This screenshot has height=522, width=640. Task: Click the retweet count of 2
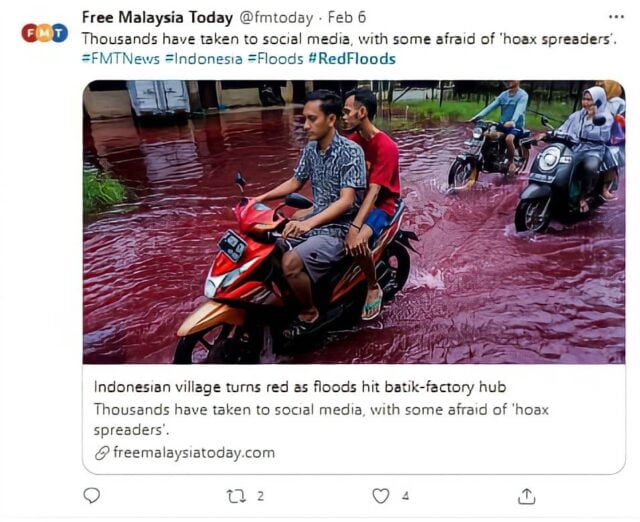click(260, 496)
